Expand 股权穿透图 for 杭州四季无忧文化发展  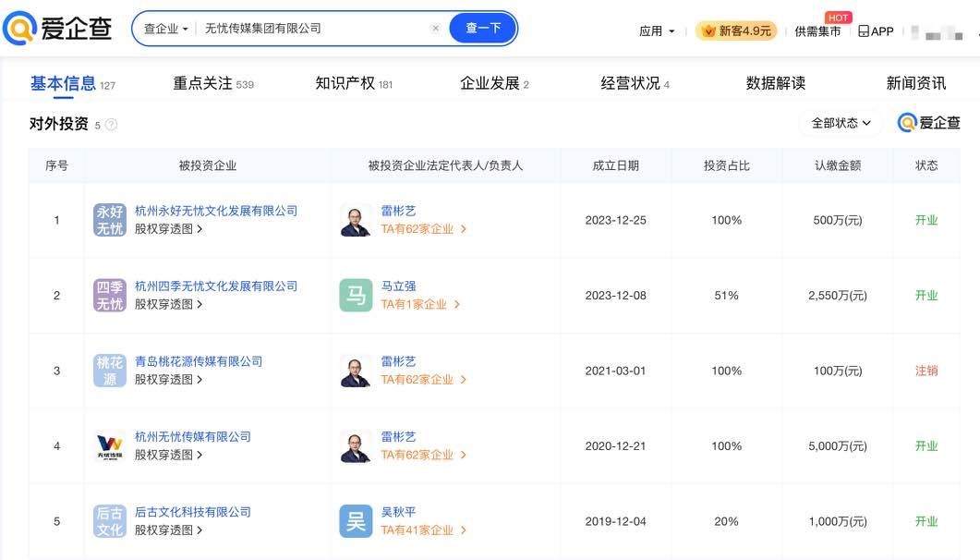click(169, 304)
